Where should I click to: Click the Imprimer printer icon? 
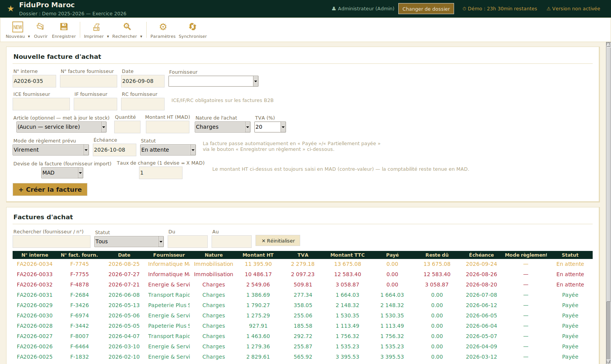click(x=96, y=27)
